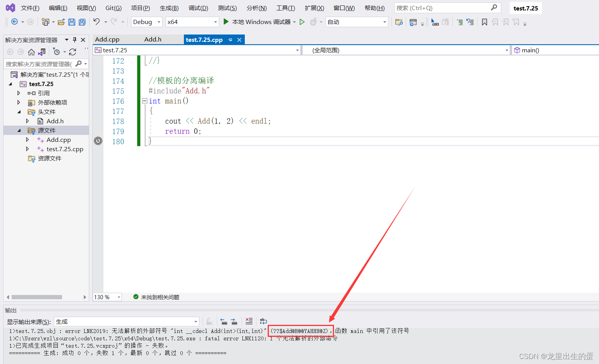Clear all output with the clear icon
Screen dimensions: 599x364
click(249, 321)
